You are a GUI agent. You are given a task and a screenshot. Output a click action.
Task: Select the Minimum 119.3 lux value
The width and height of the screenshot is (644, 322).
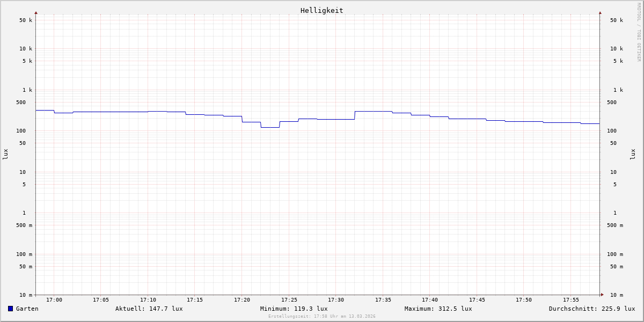[294, 309]
